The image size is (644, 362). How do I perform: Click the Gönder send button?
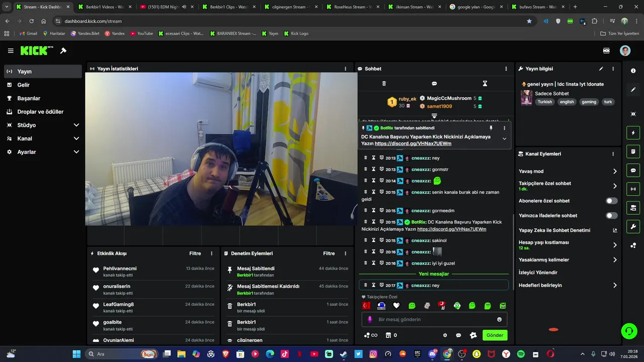495,335
